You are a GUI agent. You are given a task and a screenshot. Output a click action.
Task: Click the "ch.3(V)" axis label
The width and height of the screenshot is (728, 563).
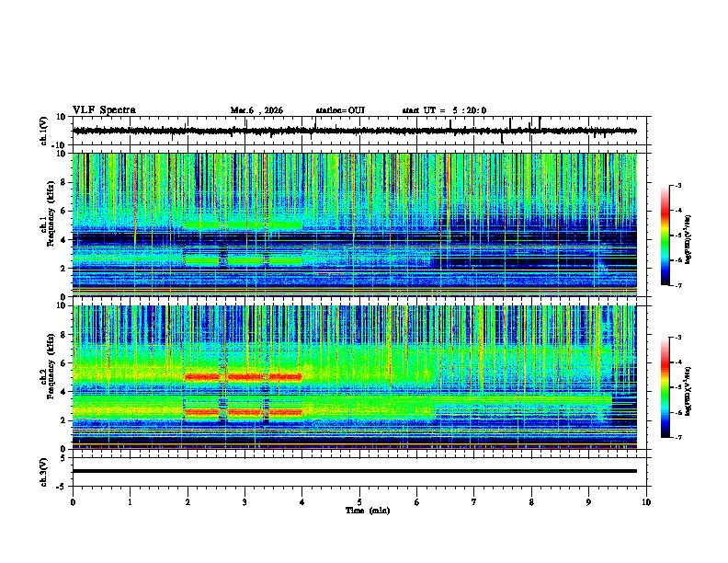[44, 472]
